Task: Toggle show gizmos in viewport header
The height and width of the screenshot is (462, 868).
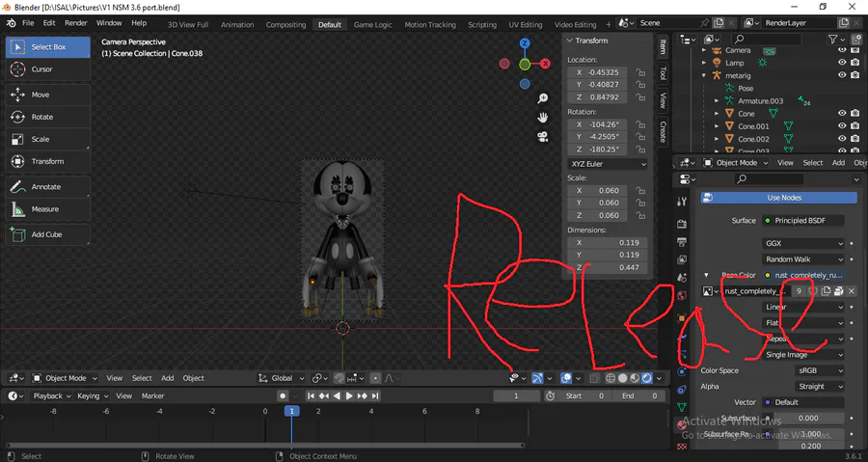Action: click(537, 378)
